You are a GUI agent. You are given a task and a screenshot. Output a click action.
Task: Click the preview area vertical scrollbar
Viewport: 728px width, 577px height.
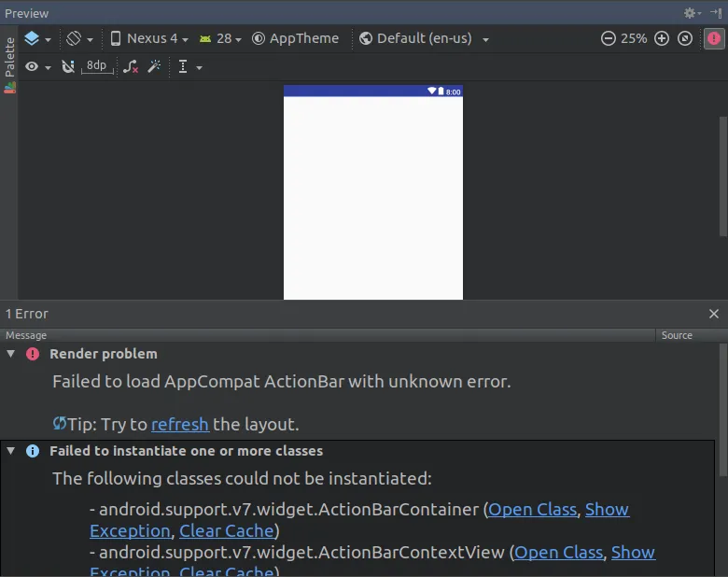(723, 177)
